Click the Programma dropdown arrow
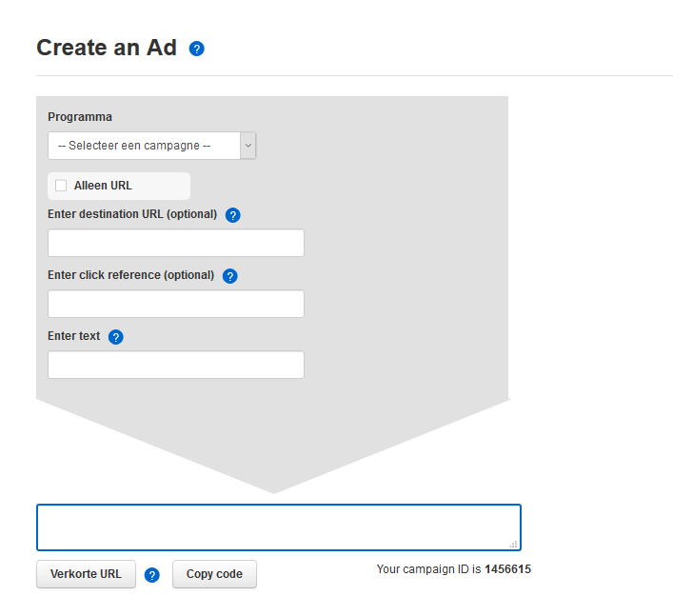The height and width of the screenshot is (616, 673). pyautogui.click(x=247, y=146)
